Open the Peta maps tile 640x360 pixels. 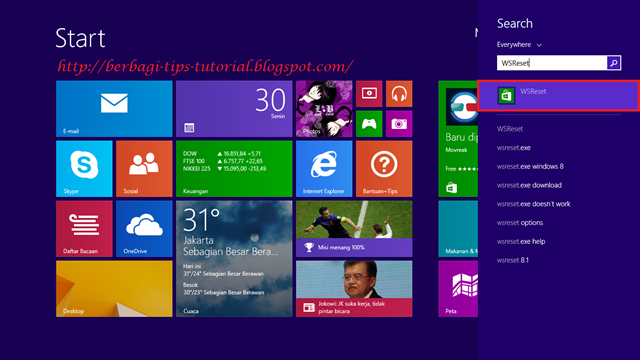pos(458,289)
